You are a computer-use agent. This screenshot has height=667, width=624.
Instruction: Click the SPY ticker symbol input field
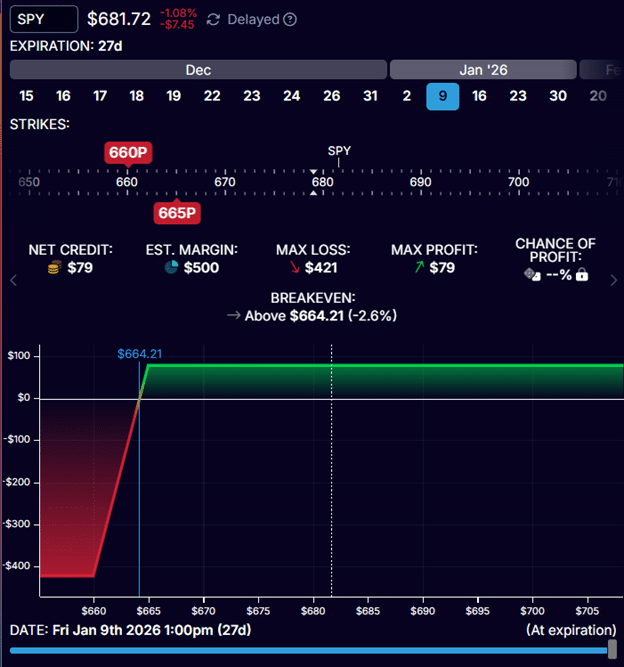(x=43, y=19)
